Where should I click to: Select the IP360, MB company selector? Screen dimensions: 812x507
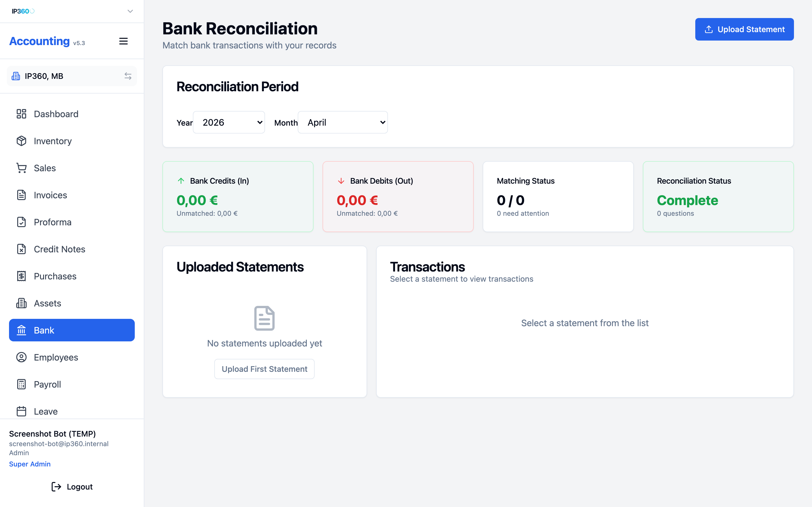click(72, 76)
